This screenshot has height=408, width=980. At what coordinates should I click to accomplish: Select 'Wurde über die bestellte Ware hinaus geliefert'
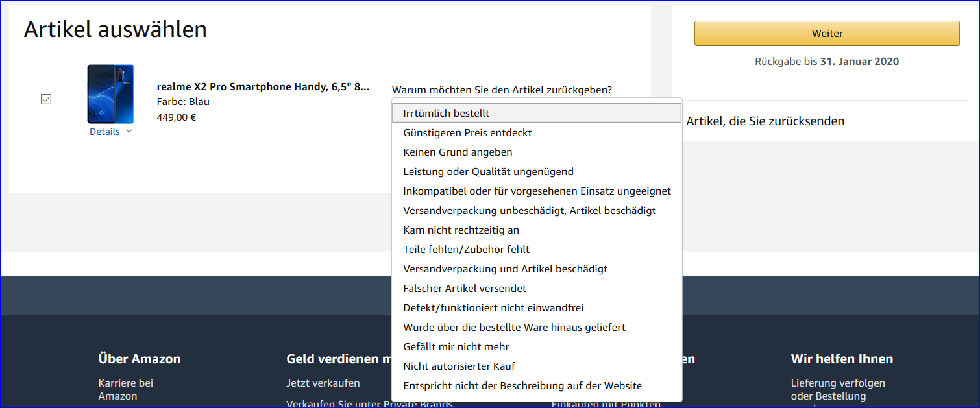tap(537, 327)
